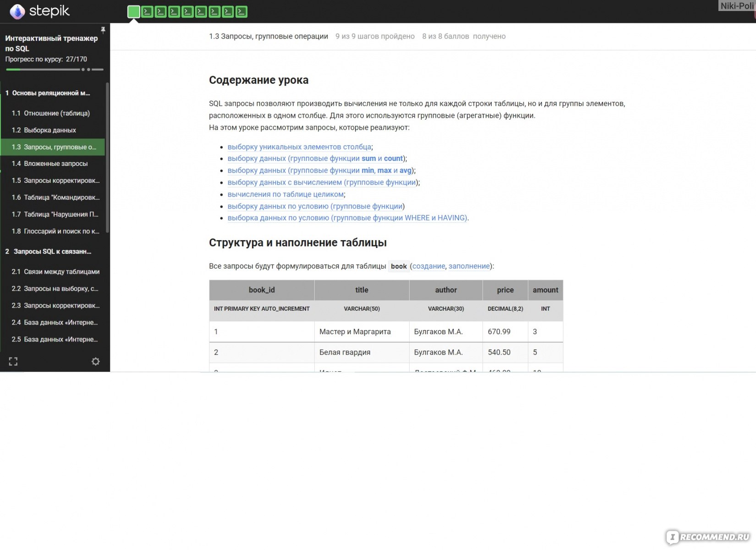Click the heading Структура и наполнение таблицы
756x550 pixels.
[298, 243]
